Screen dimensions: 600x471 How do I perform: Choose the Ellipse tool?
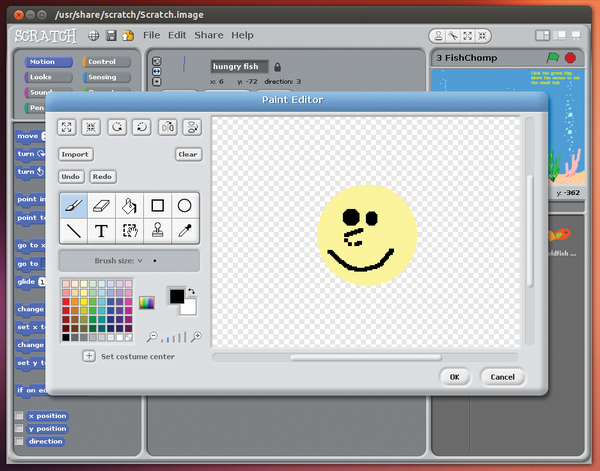pos(185,205)
